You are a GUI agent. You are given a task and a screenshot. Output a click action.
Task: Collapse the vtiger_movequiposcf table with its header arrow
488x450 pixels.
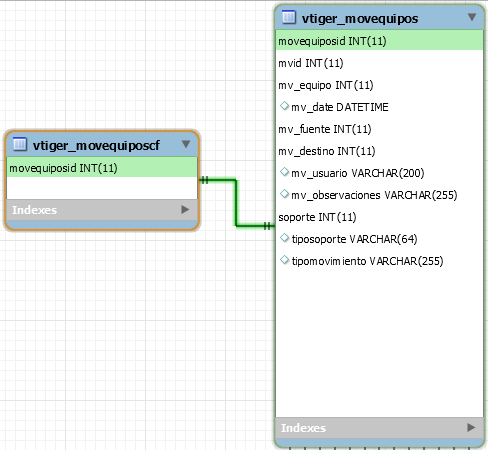[186, 144]
